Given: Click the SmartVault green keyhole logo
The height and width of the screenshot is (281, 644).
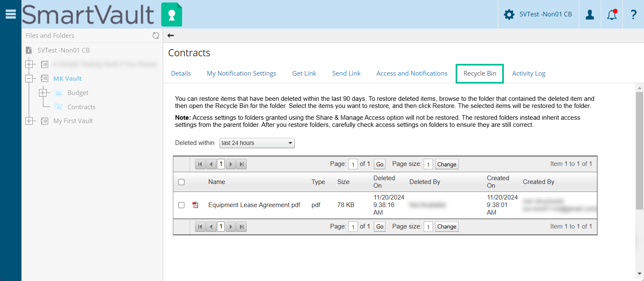Looking at the screenshot, I should click(172, 15).
